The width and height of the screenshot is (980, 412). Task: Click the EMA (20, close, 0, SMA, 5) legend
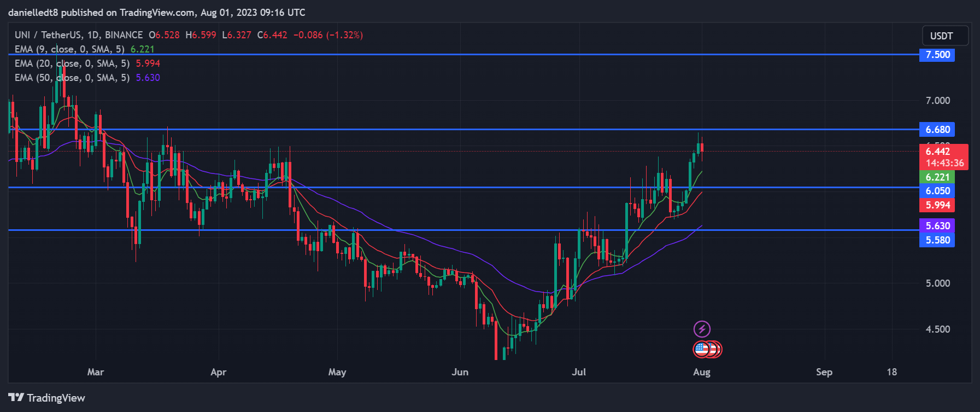(x=72, y=63)
